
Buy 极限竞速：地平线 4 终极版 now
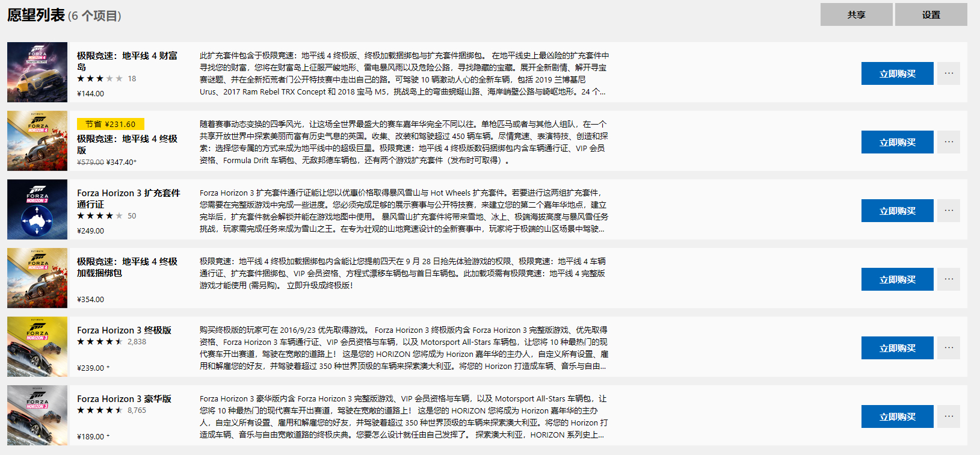click(897, 142)
